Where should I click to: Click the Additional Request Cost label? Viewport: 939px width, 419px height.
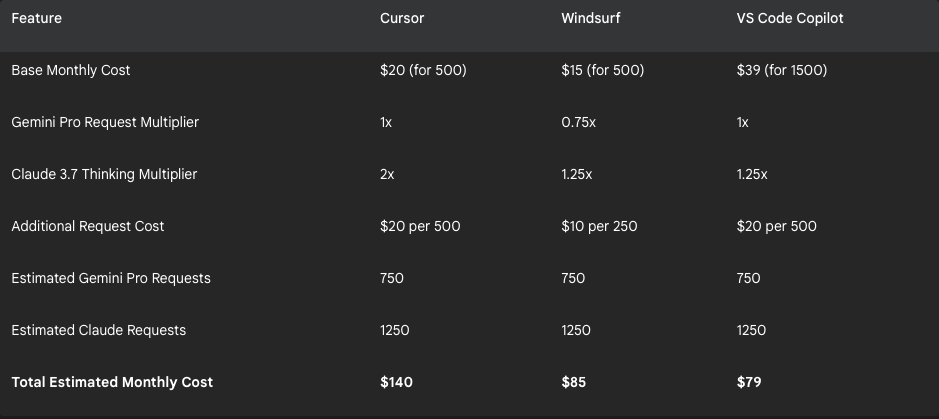coord(87,226)
